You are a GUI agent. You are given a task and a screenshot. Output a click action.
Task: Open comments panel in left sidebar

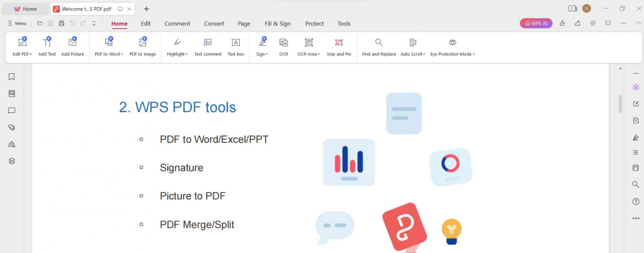pos(12,111)
